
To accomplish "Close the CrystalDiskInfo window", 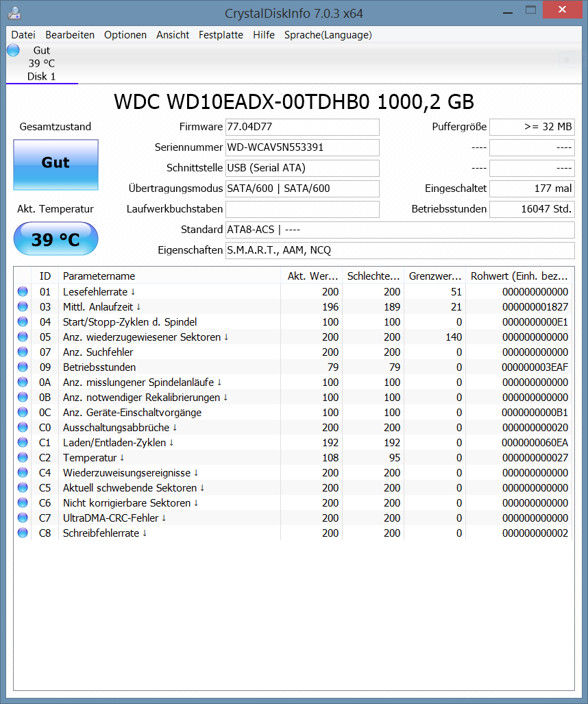I will tap(562, 10).
